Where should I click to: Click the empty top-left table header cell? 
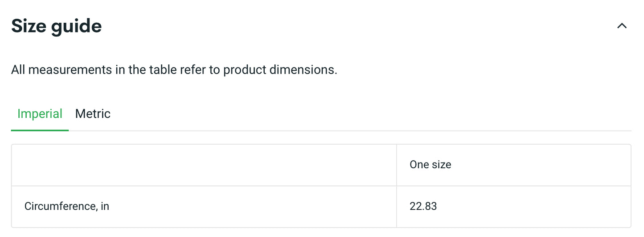[204, 165]
